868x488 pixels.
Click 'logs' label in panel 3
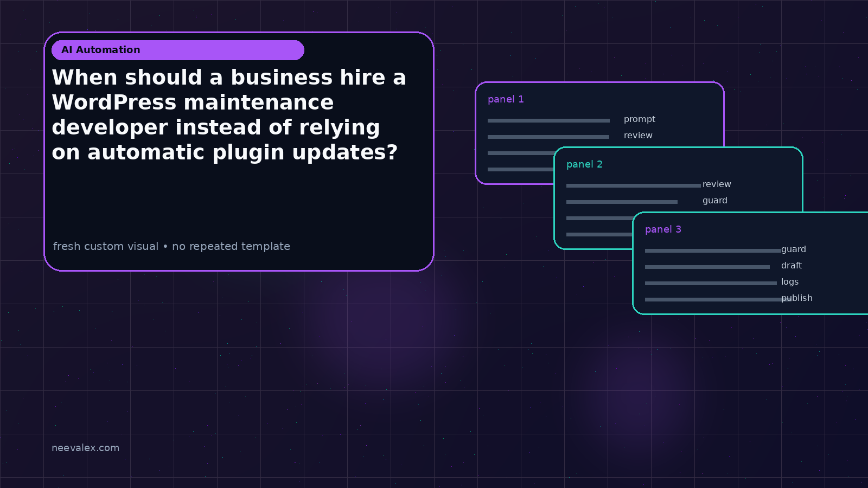[x=790, y=282]
